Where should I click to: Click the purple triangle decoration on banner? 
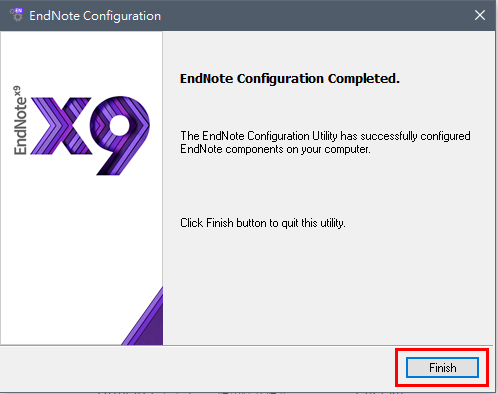[142, 316]
